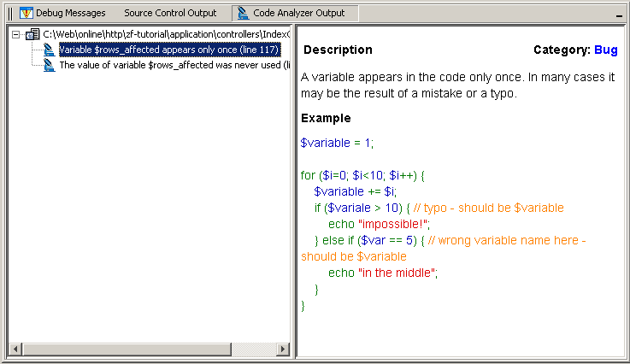Select the Code Analyzer Output tab
The height and width of the screenshot is (364, 630).
[298, 14]
